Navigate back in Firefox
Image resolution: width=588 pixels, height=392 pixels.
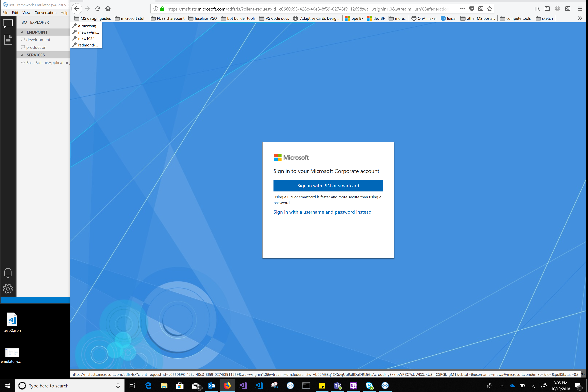[x=77, y=9]
